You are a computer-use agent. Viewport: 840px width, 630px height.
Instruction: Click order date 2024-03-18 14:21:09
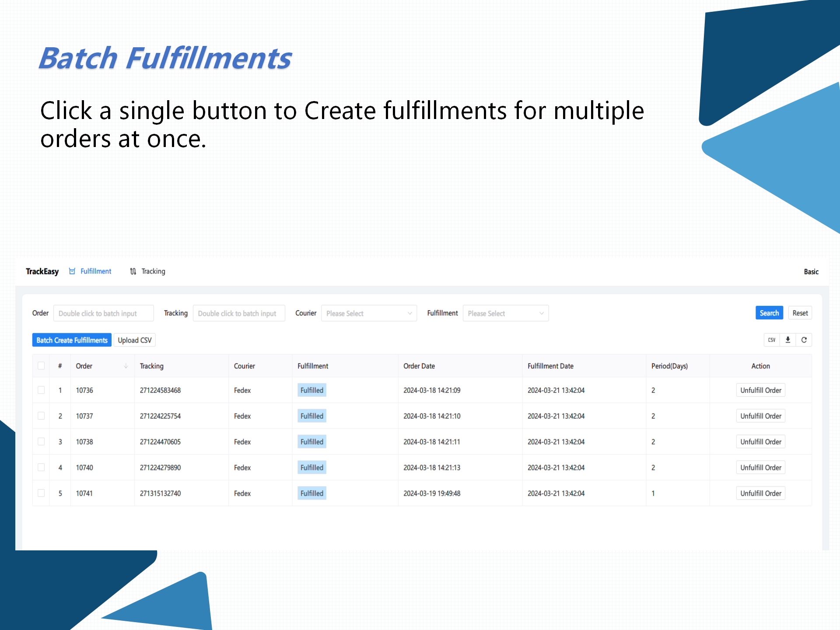[x=432, y=390]
